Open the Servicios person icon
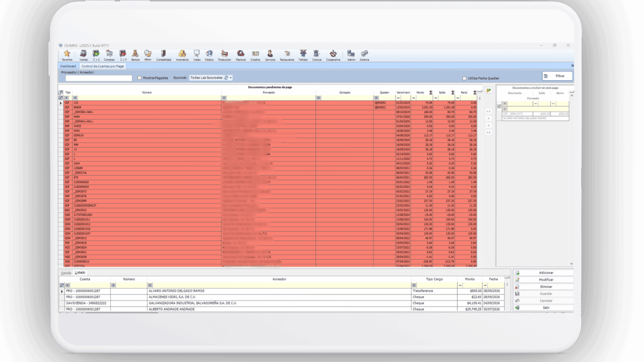The height and width of the screenshot is (362, 644). click(x=270, y=55)
